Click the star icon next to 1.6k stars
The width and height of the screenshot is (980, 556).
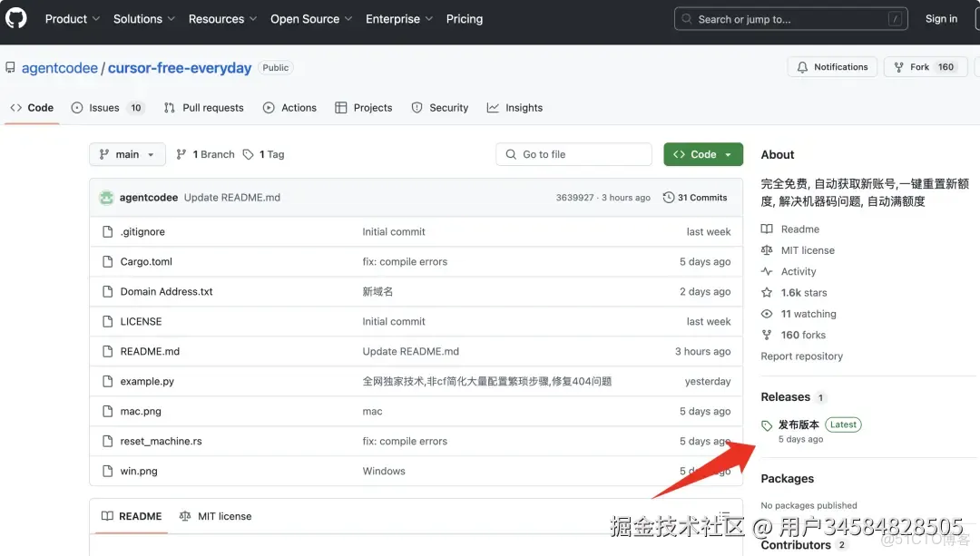tap(769, 292)
